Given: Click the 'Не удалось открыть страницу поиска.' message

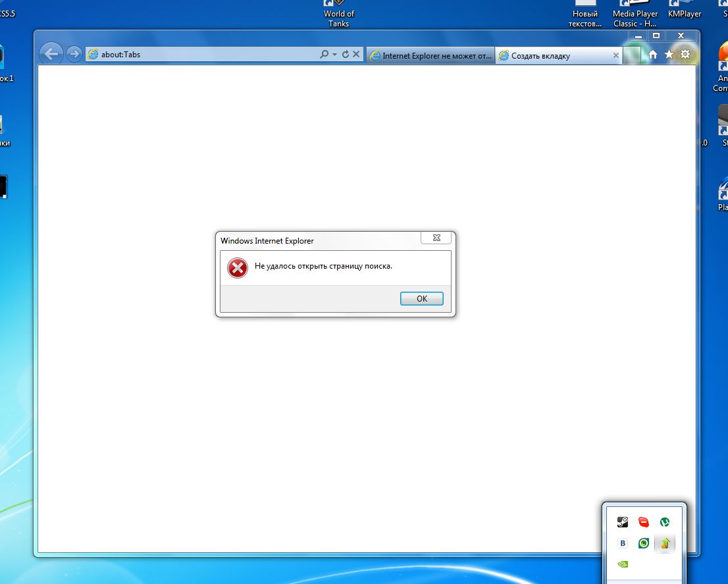Looking at the screenshot, I should point(323,266).
